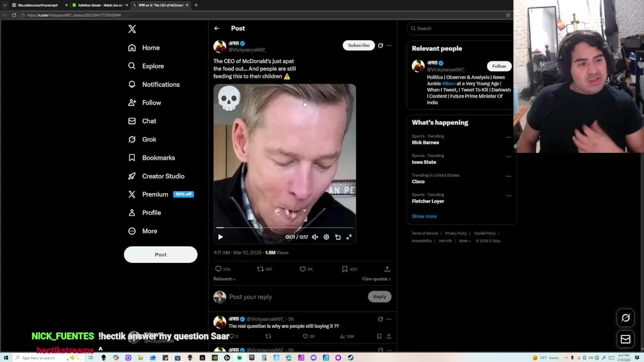
Task: Click the X logo in the sidebar
Action: [x=132, y=29]
